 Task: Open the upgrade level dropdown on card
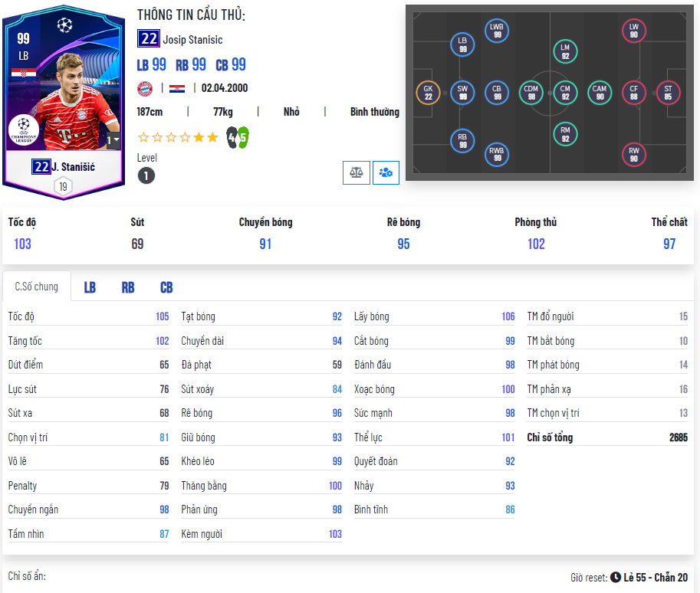[113, 140]
